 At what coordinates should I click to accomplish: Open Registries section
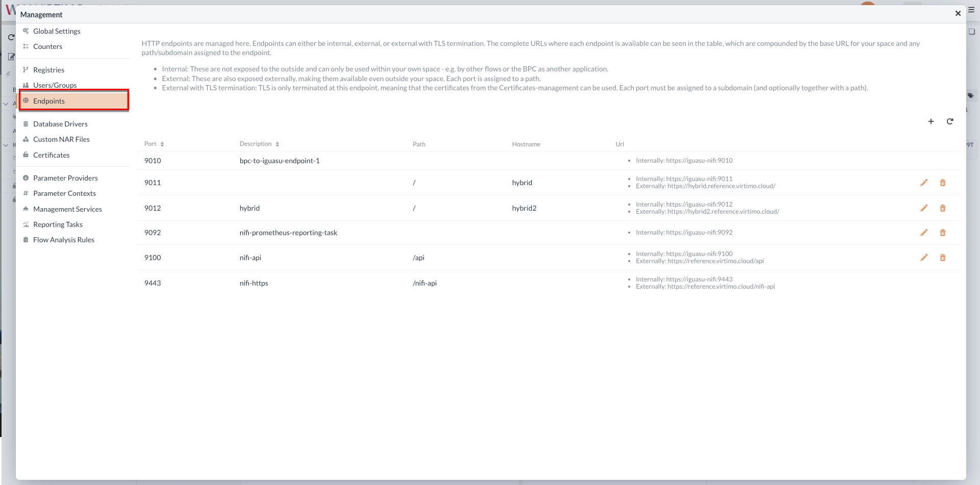[48, 70]
